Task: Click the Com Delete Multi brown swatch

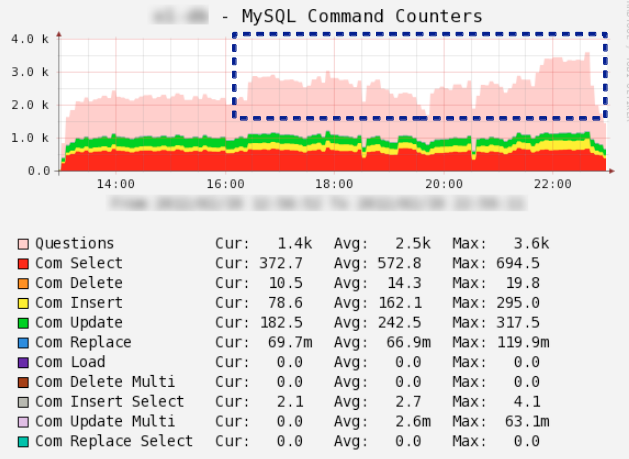Action: pyautogui.click(x=23, y=382)
